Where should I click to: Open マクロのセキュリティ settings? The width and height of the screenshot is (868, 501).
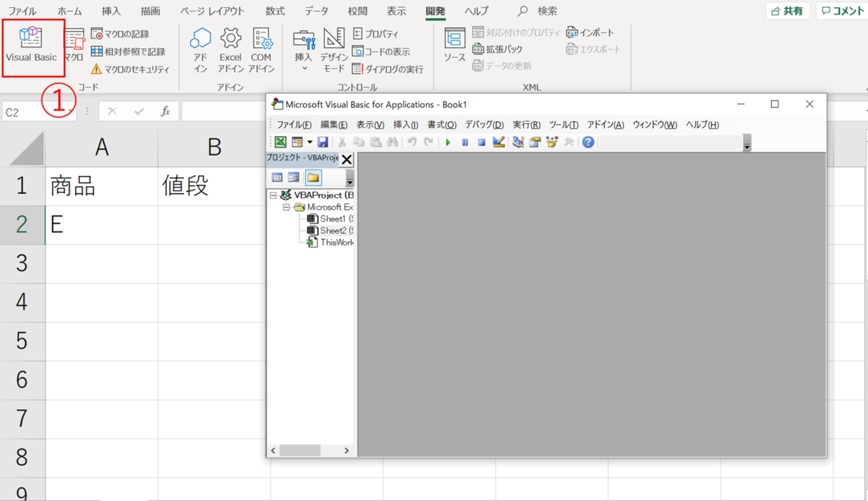tap(130, 70)
